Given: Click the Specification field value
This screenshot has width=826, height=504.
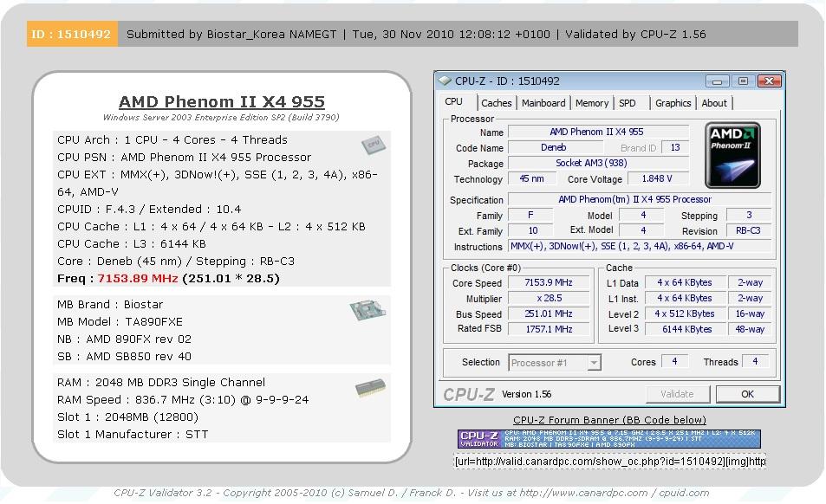Looking at the screenshot, I should pos(640,200).
